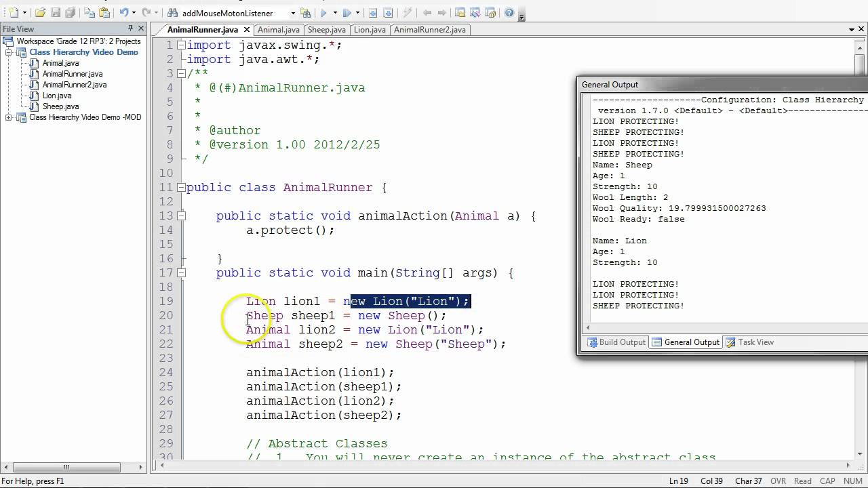Image resolution: width=868 pixels, height=488 pixels.
Task: Click the New file toolbar icon
Action: [14, 13]
